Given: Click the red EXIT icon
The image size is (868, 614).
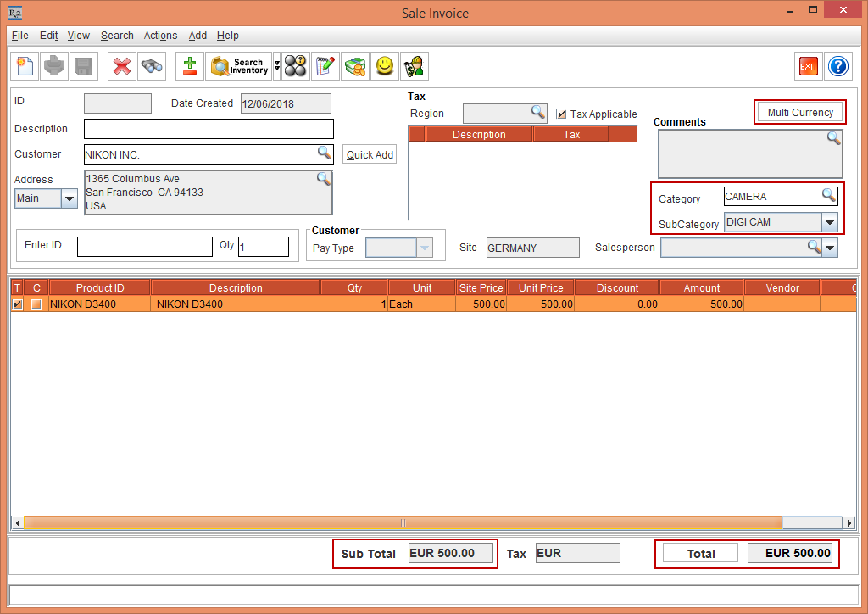Looking at the screenshot, I should [x=808, y=66].
